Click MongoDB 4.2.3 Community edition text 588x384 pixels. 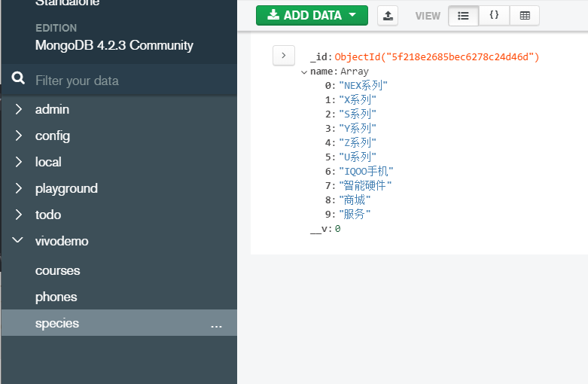(114, 45)
